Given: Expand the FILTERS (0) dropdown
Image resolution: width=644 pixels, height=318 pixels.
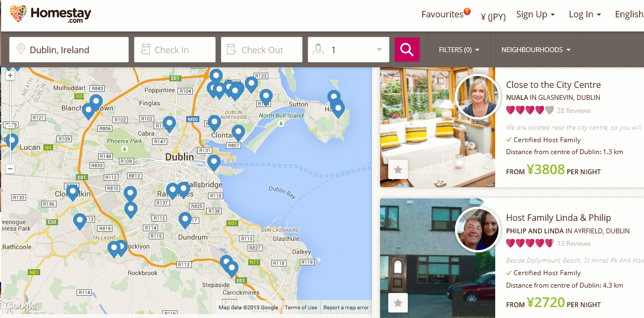Looking at the screenshot, I should [x=459, y=49].
